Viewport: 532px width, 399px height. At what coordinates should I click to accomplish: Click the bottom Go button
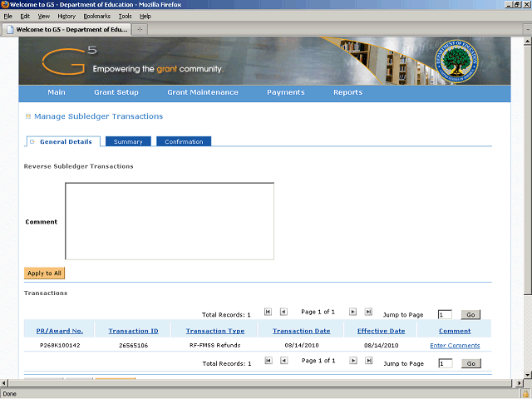471,363
